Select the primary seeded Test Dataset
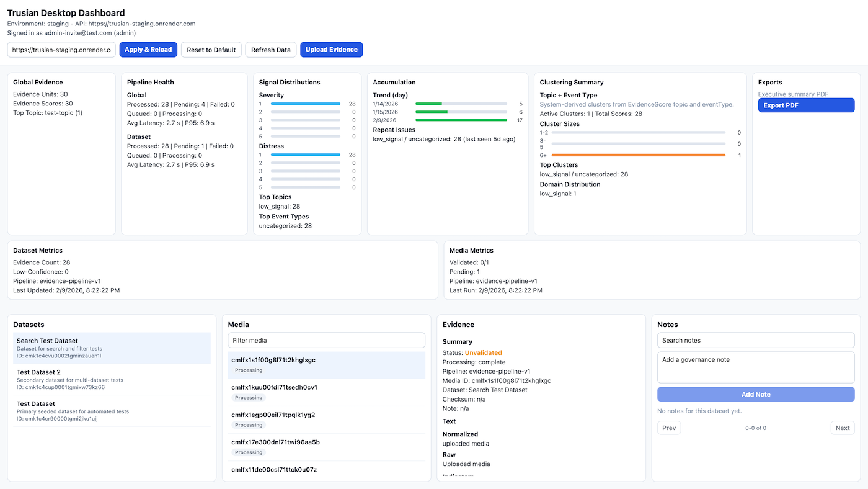 click(x=112, y=411)
